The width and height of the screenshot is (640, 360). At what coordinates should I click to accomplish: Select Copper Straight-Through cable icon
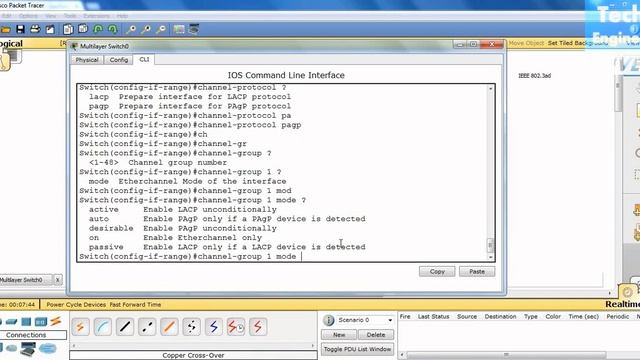(x=124, y=327)
